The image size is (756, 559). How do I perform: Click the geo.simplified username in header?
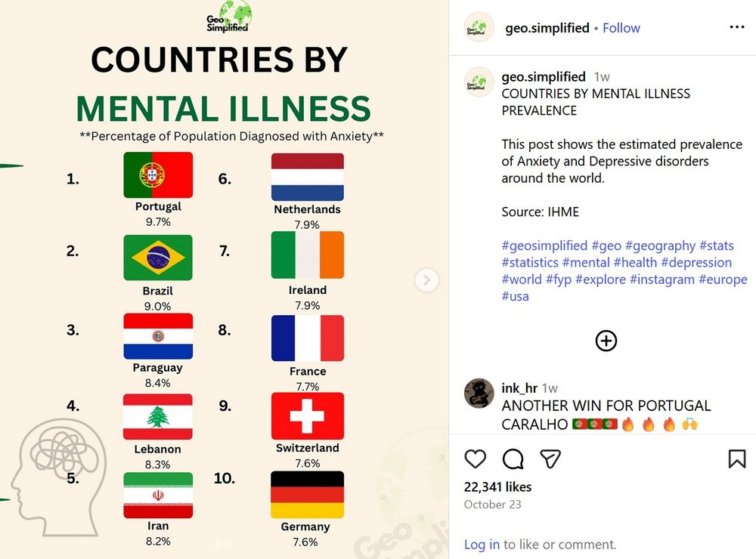click(x=547, y=28)
